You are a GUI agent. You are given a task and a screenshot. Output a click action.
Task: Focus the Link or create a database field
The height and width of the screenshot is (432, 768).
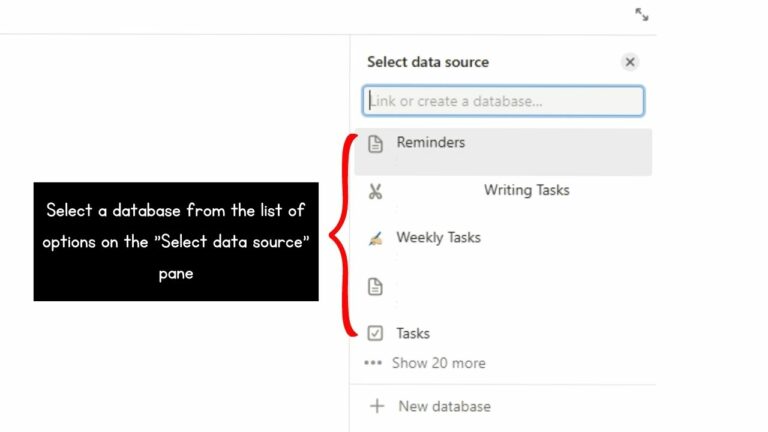(503, 101)
